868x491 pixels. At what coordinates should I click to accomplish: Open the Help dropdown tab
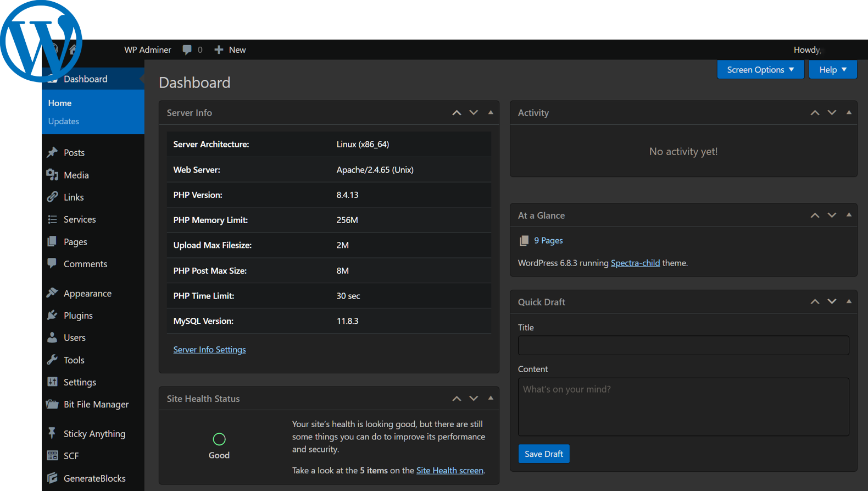click(832, 70)
